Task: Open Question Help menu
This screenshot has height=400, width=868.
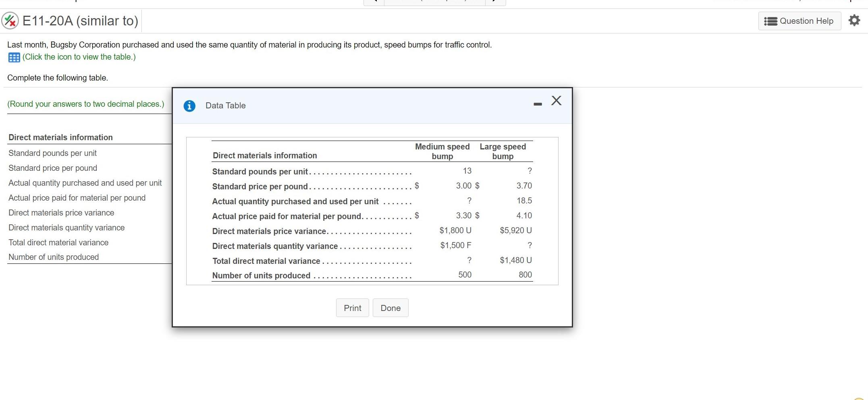Action: [799, 21]
